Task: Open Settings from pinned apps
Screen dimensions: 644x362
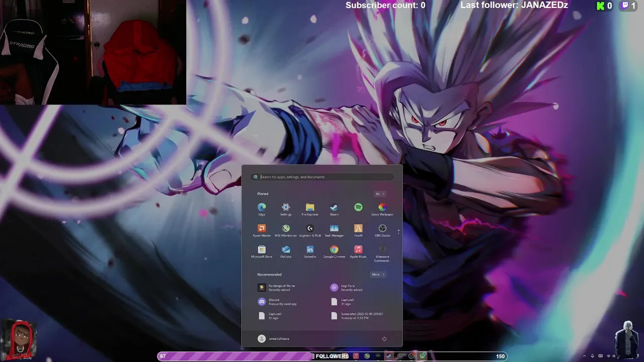Action: [286, 209]
